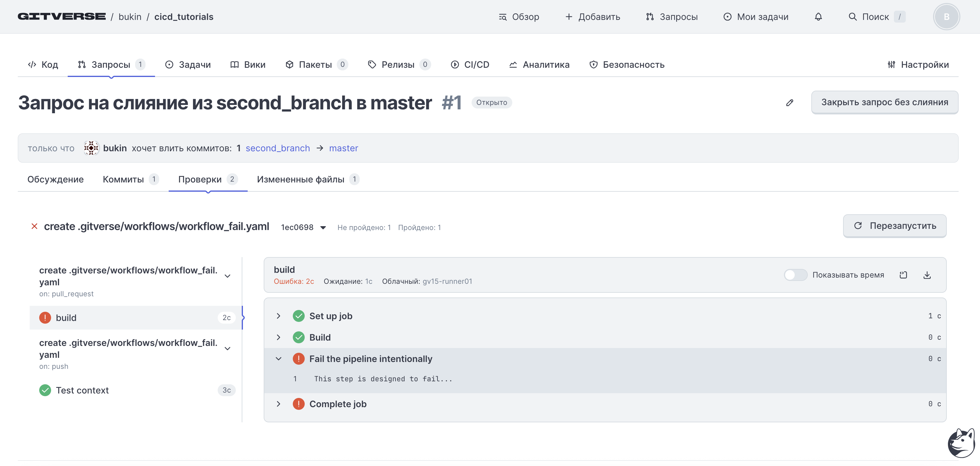Expand the Build step
The height and width of the screenshot is (466, 980).
(279, 337)
